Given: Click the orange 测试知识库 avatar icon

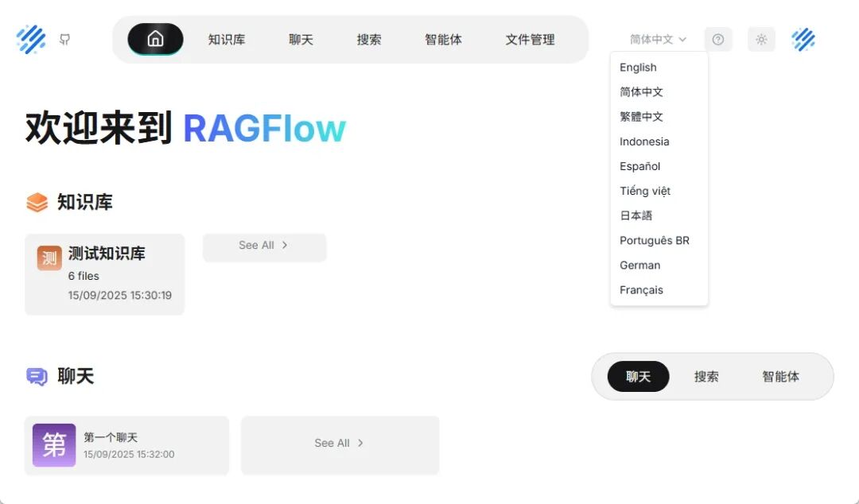Looking at the screenshot, I should (x=49, y=258).
